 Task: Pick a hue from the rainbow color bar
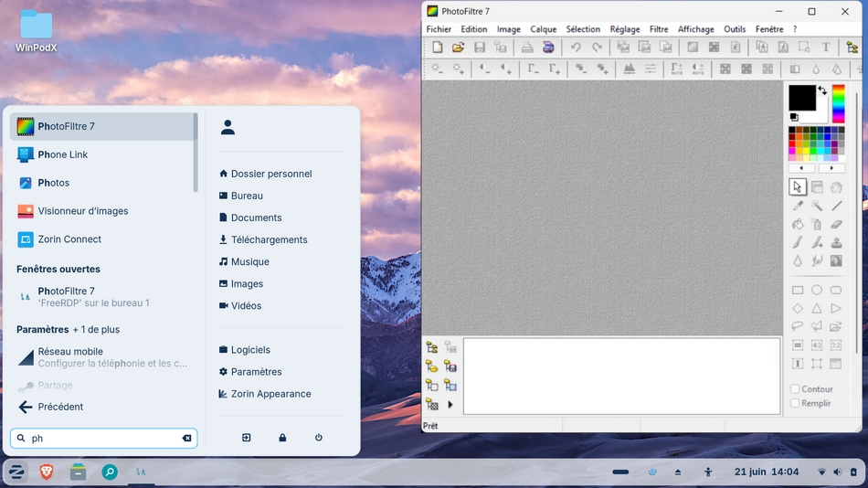coord(838,103)
